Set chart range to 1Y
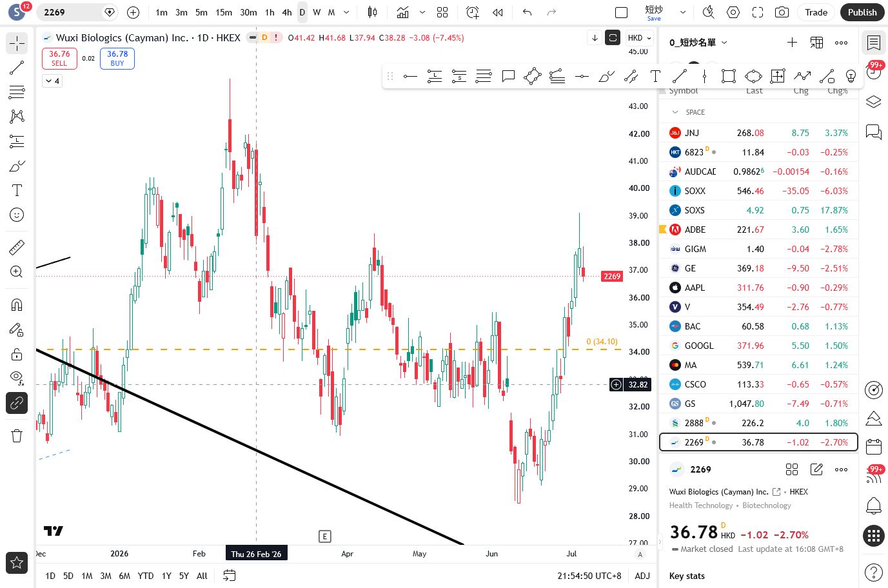The image size is (888, 588). [166, 576]
